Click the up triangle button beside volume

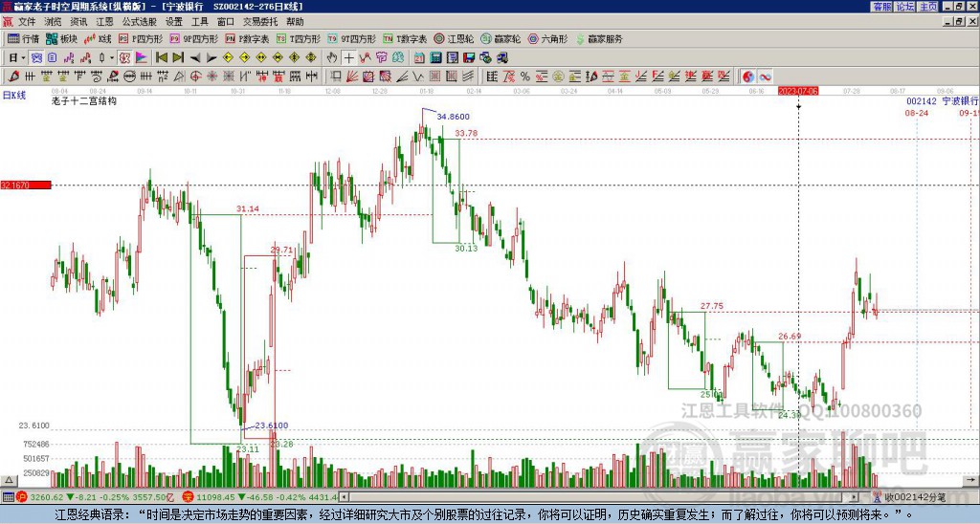tap(9, 480)
